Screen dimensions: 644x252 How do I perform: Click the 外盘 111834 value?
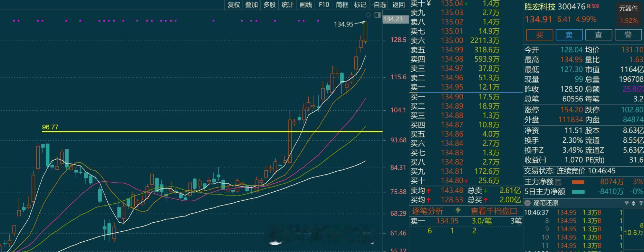(x=570, y=120)
